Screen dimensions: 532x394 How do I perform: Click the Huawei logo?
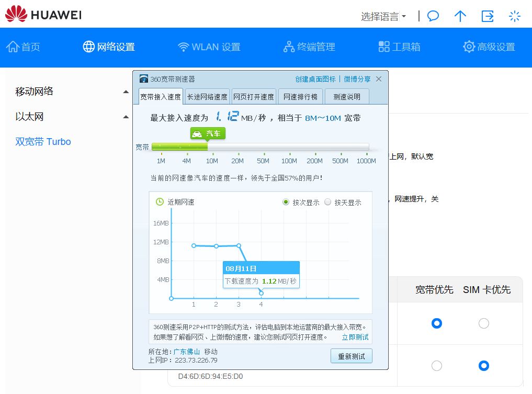coord(43,14)
